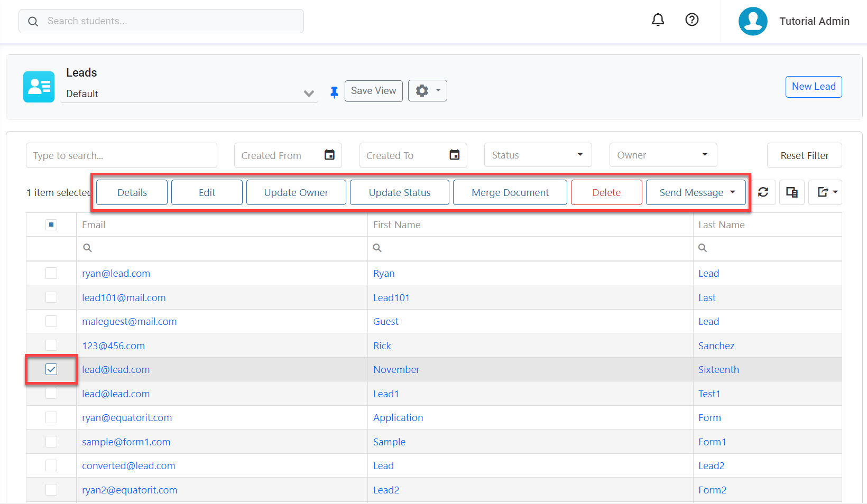The height and width of the screenshot is (504, 867).
Task: Focus the Type to search field
Action: coord(122,155)
